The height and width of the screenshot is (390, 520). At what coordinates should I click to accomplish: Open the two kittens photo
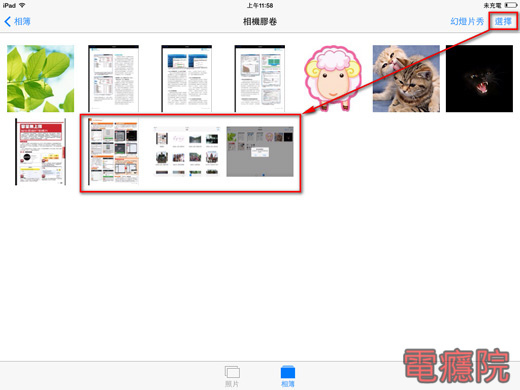pos(406,79)
